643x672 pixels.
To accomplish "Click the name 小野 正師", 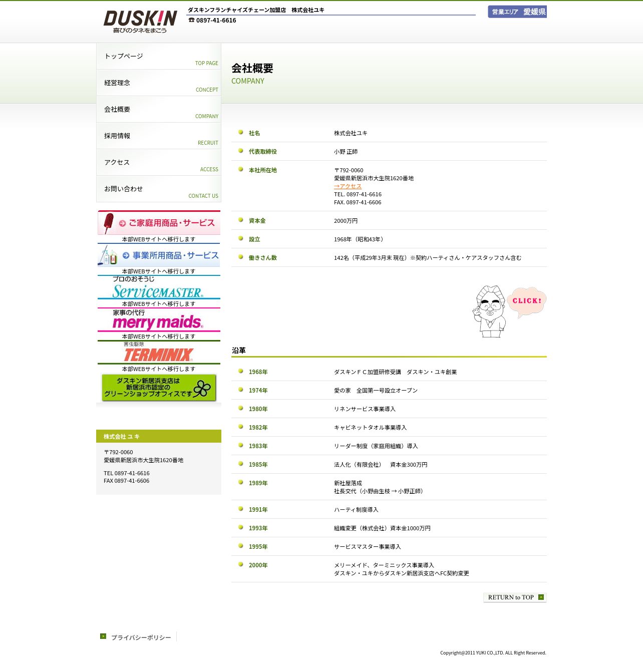I will tap(346, 152).
